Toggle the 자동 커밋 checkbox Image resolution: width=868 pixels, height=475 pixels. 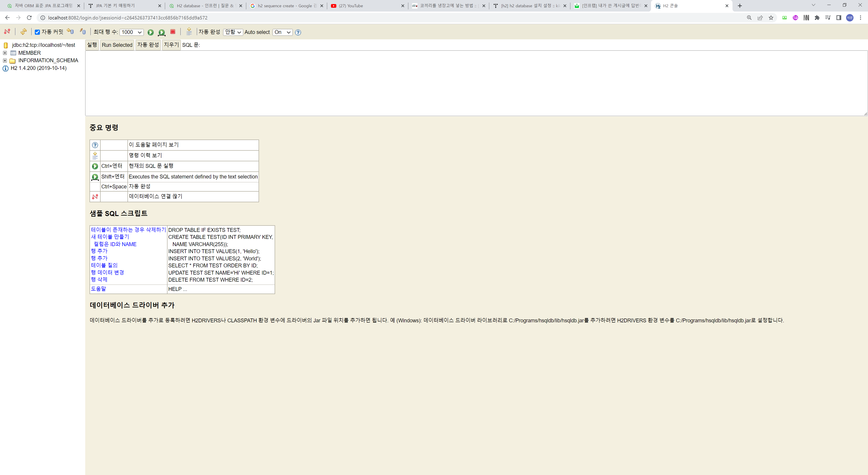click(37, 32)
